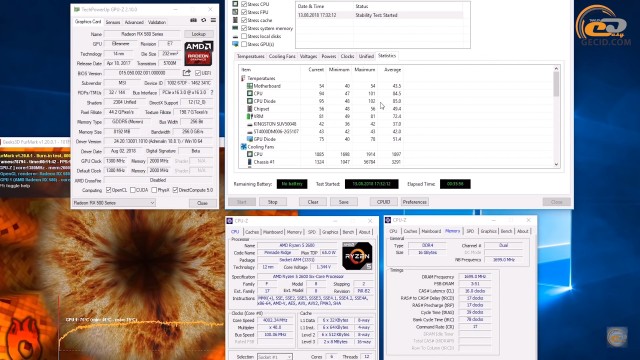Select the Voltages tab in stability test

308,56
